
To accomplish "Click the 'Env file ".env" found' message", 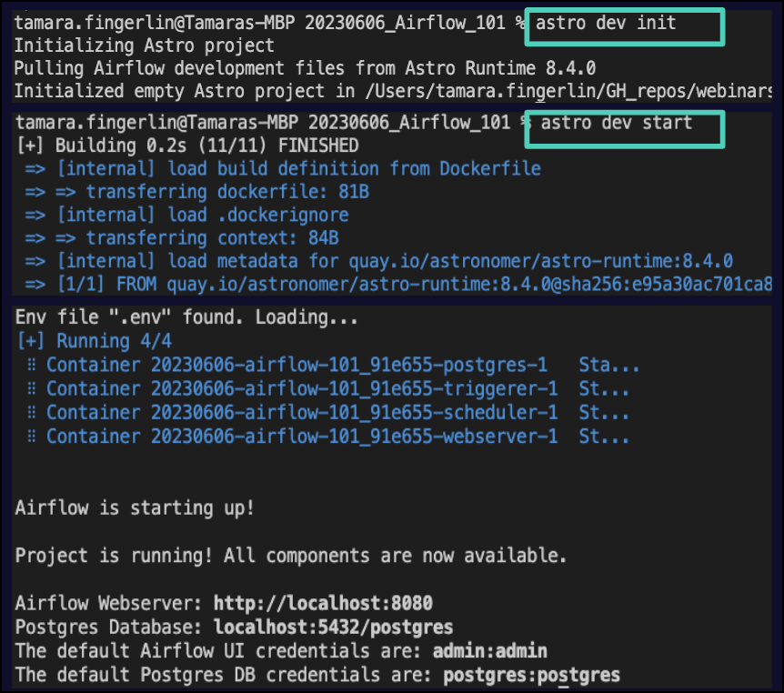I will click(x=186, y=318).
